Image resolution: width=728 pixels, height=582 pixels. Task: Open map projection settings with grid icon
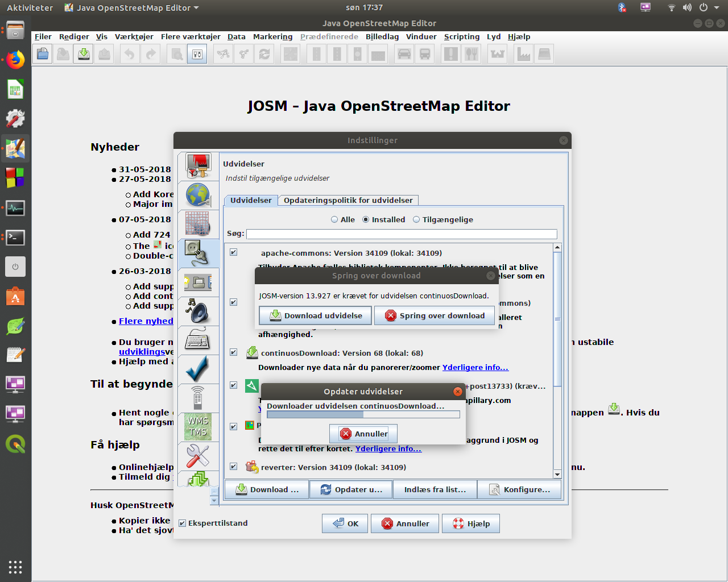pyautogui.click(x=198, y=225)
